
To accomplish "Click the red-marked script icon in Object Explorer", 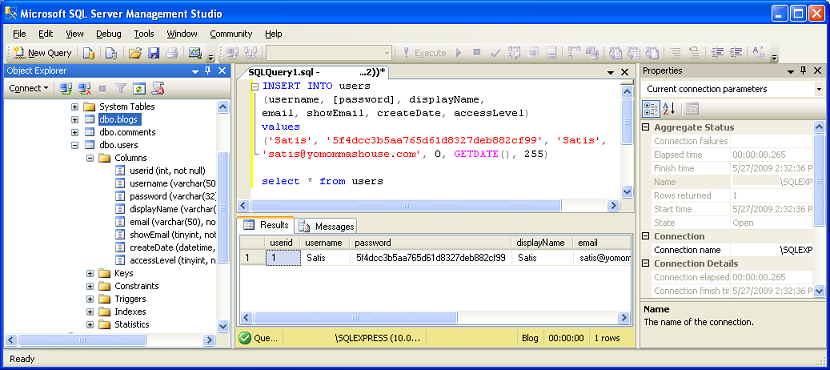I will [x=157, y=88].
